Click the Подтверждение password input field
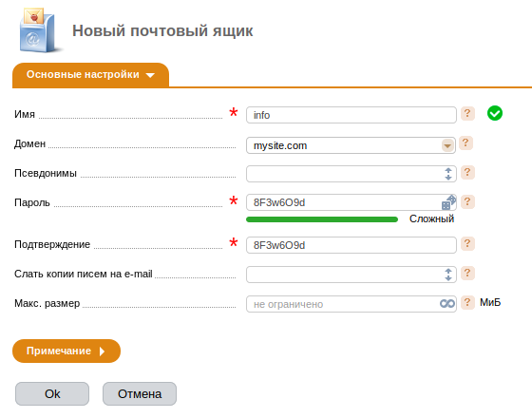532x418 pixels. (x=351, y=245)
